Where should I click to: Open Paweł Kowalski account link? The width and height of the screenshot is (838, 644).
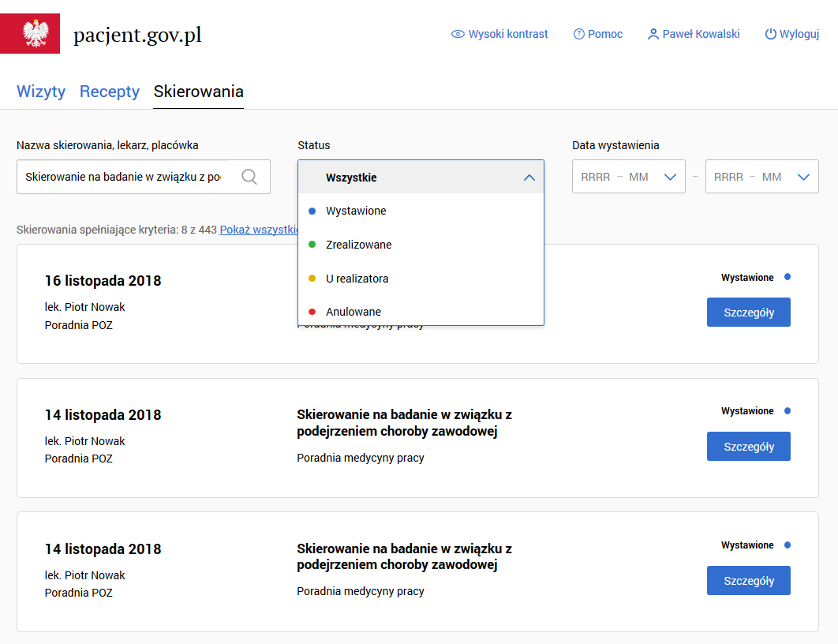(x=701, y=34)
